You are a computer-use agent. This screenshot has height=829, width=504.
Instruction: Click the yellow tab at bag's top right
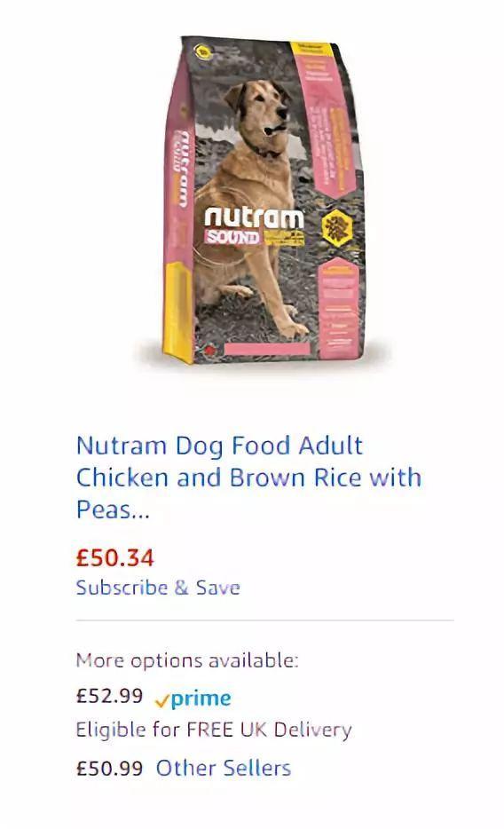[x=311, y=49]
